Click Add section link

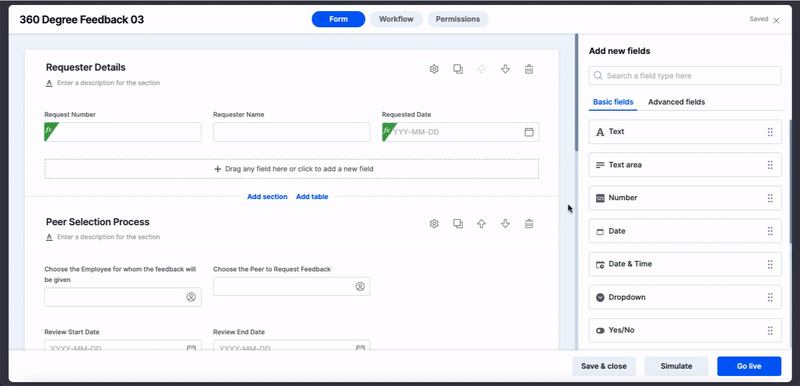[267, 196]
